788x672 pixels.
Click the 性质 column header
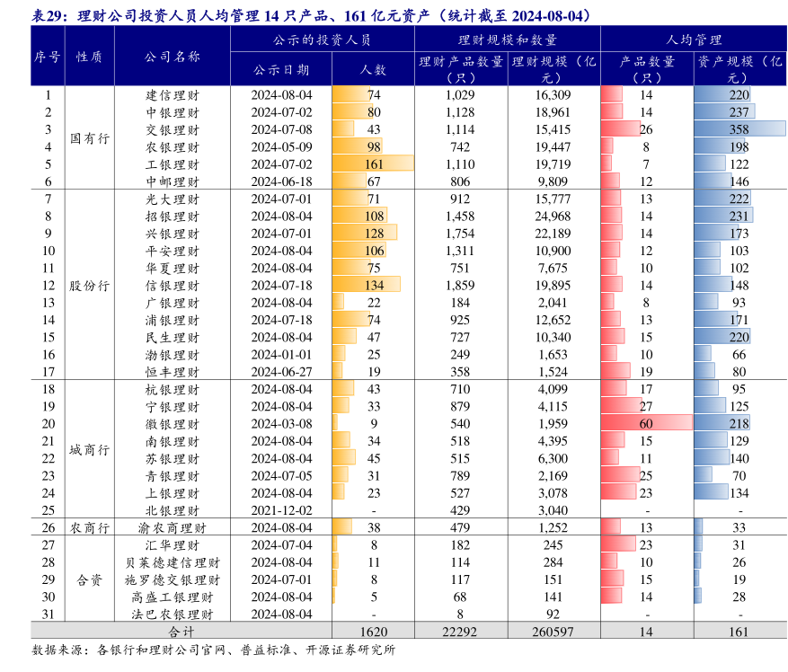click(x=89, y=56)
